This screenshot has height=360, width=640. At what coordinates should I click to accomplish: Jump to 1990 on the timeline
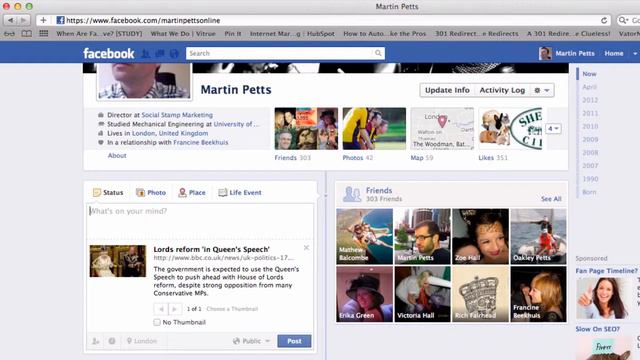coord(590,179)
